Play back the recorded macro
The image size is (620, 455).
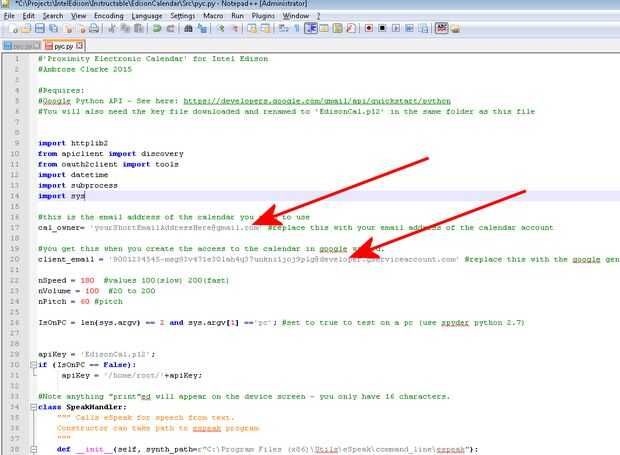[x=396, y=28]
